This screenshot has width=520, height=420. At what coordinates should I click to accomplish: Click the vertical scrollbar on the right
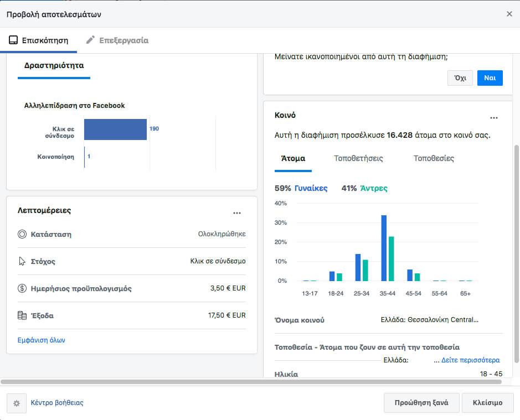[517, 253]
